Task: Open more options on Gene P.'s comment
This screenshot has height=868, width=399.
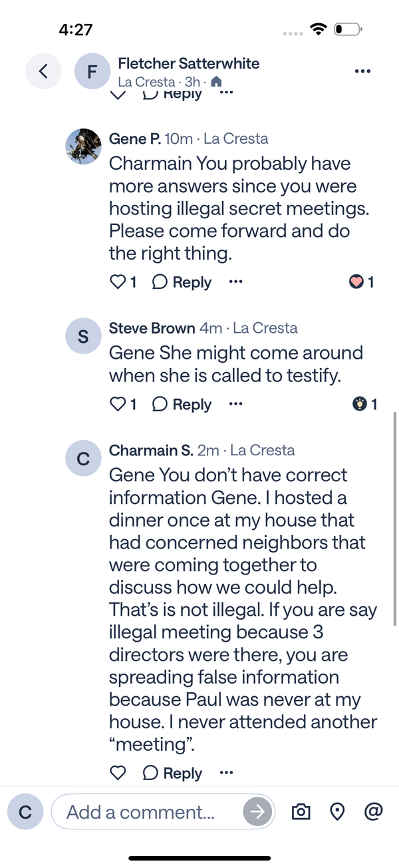Action: (235, 282)
